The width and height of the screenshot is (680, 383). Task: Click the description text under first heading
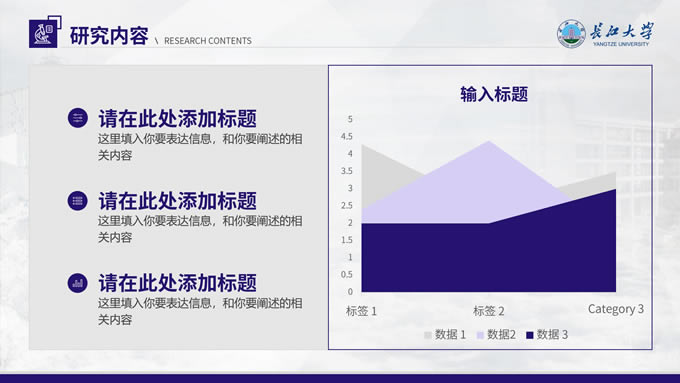point(200,147)
